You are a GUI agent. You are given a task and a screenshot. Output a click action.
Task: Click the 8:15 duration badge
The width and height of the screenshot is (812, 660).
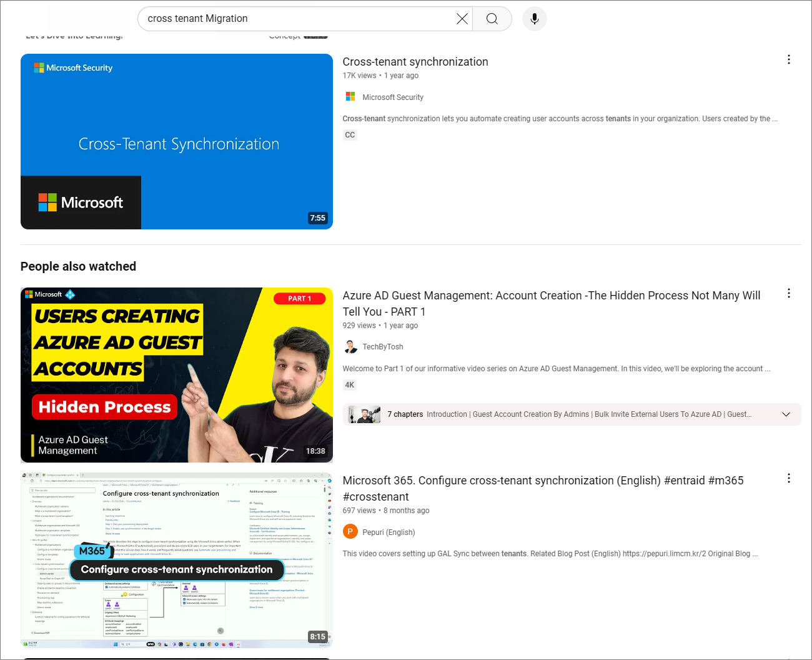pos(318,637)
